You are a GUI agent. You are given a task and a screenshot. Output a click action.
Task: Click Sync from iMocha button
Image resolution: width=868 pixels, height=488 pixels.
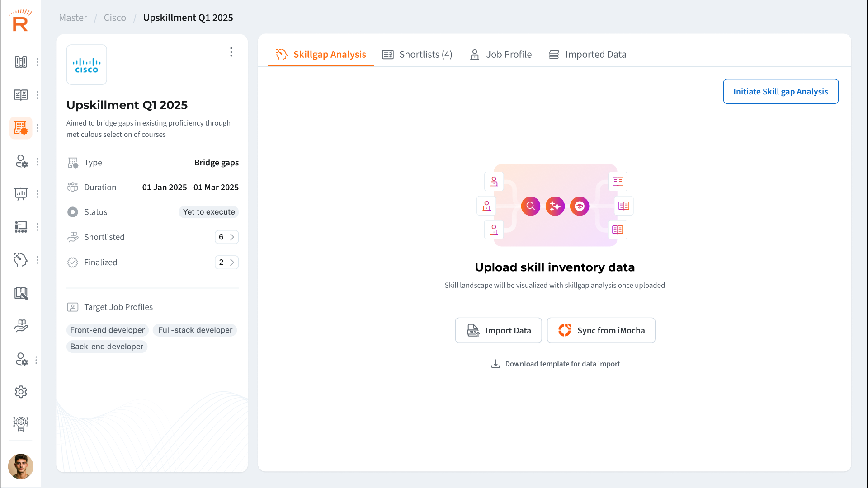(x=601, y=330)
